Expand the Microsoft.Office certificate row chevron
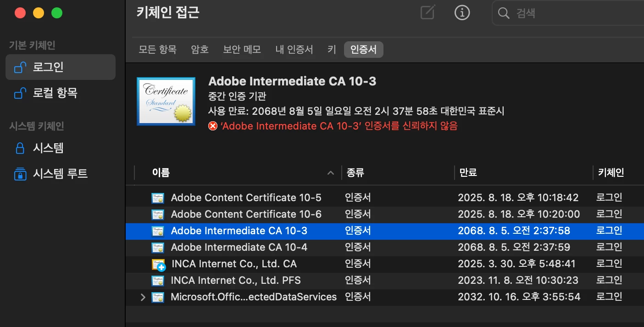644x327 pixels. click(143, 297)
